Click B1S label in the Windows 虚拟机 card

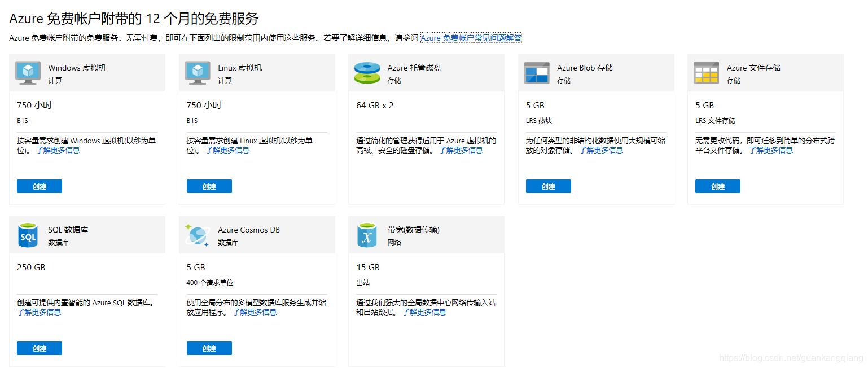coord(23,121)
